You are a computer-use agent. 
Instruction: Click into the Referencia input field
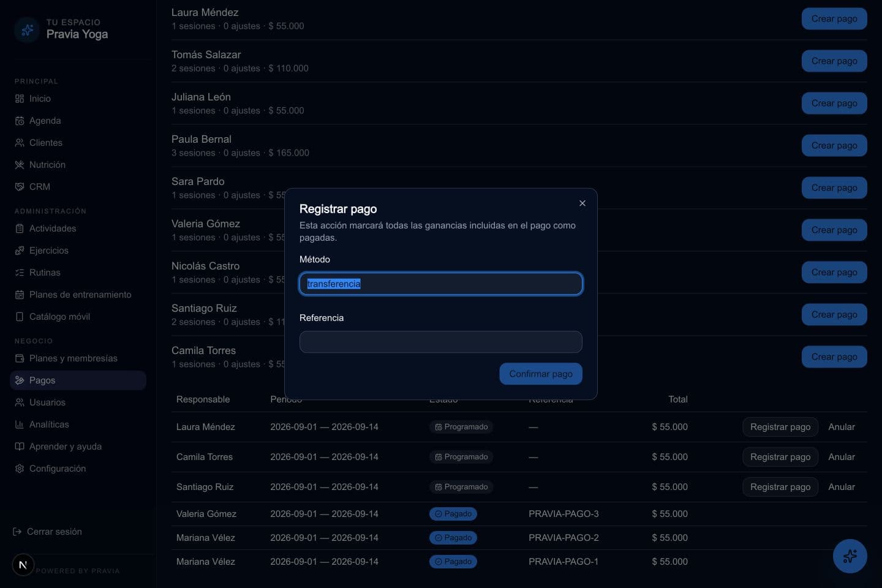click(441, 342)
